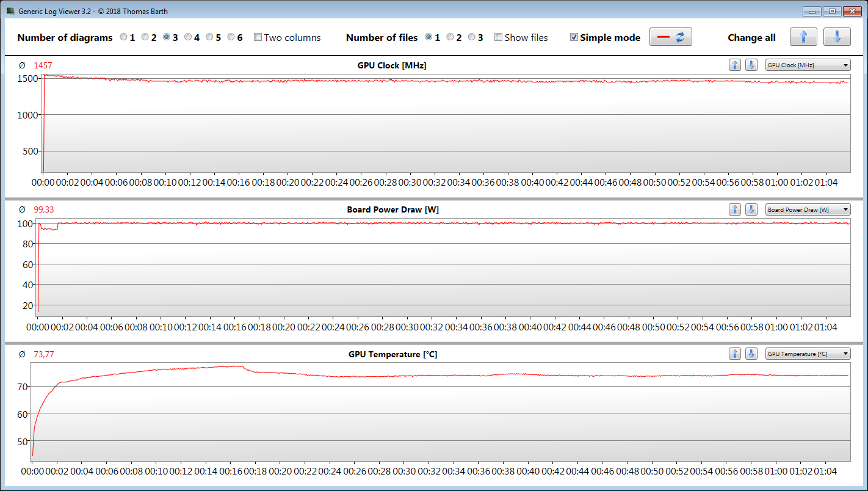Viewport: 868px width, 491px height.
Task: Uncheck the Simple mode checkbox
Action: 574,37
